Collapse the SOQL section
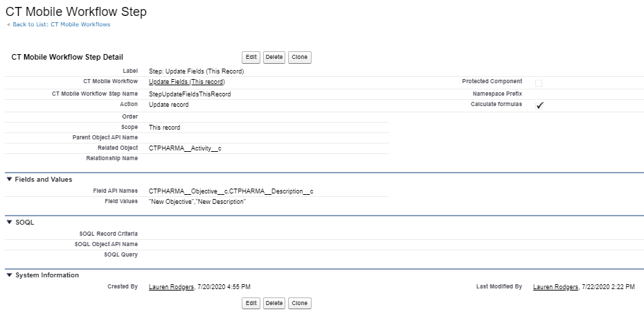 coord(9,223)
